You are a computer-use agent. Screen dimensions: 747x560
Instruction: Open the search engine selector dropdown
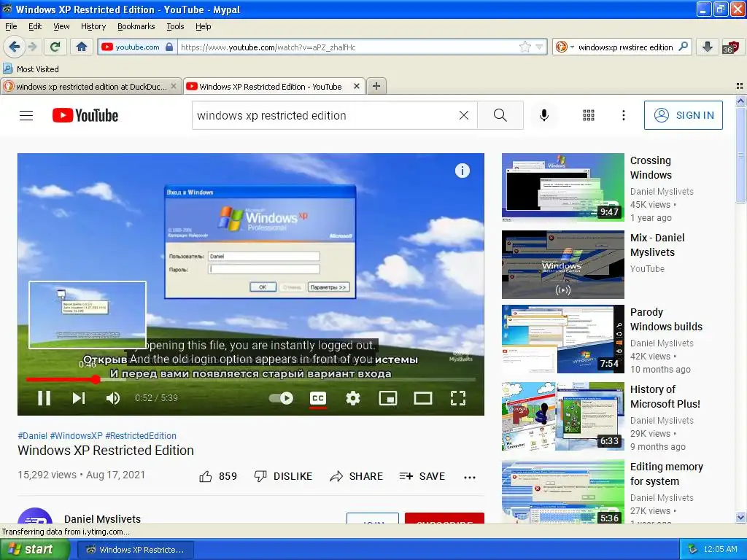pos(565,47)
